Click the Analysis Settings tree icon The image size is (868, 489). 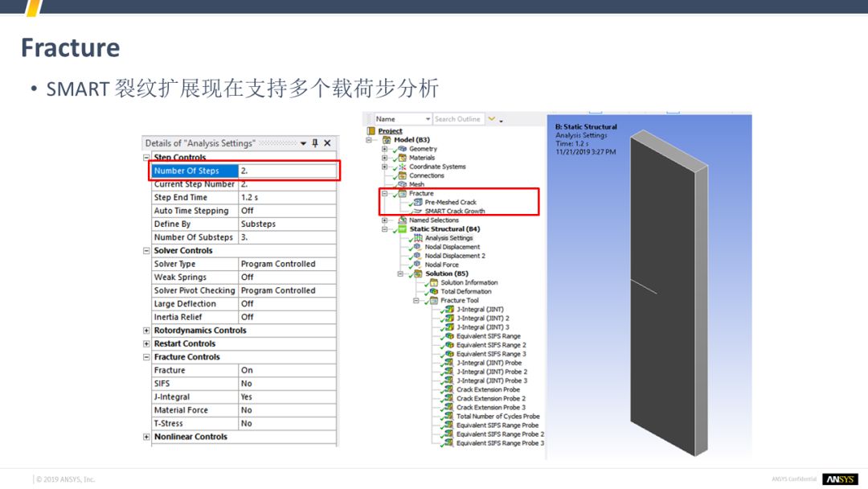(x=418, y=238)
